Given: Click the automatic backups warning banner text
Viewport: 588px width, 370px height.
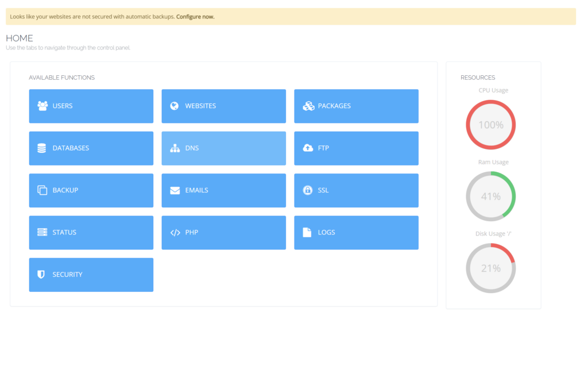Looking at the screenshot, I should [x=112, y=17].
